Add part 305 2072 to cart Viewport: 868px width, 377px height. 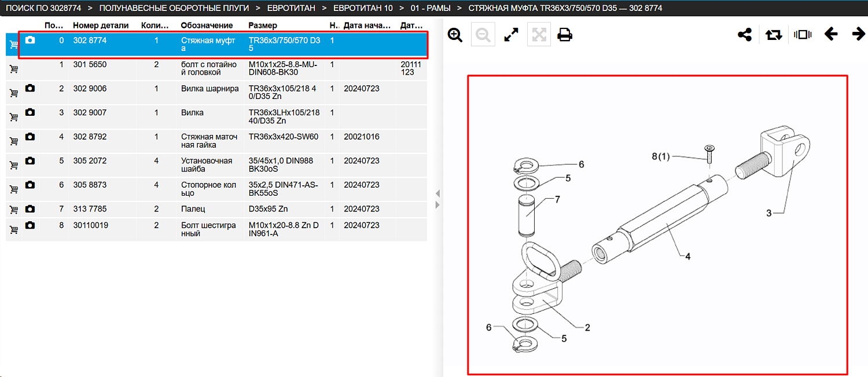[14, 165]
